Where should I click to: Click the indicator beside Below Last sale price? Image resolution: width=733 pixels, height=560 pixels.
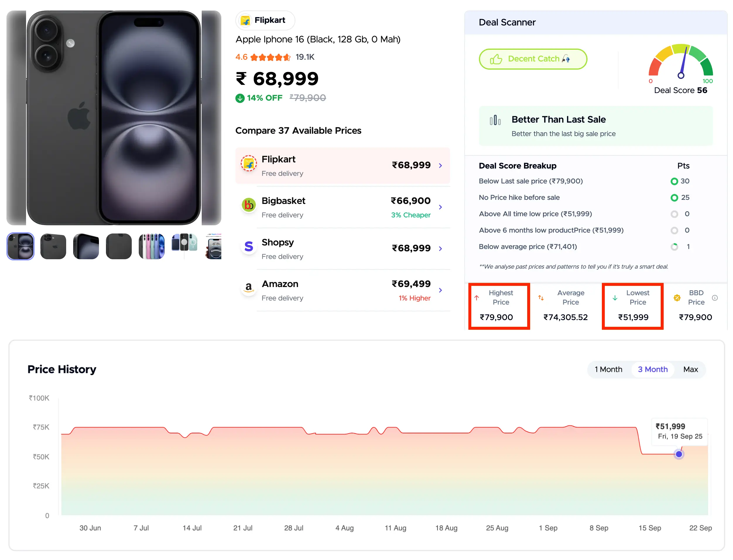(x=674, y=181)
